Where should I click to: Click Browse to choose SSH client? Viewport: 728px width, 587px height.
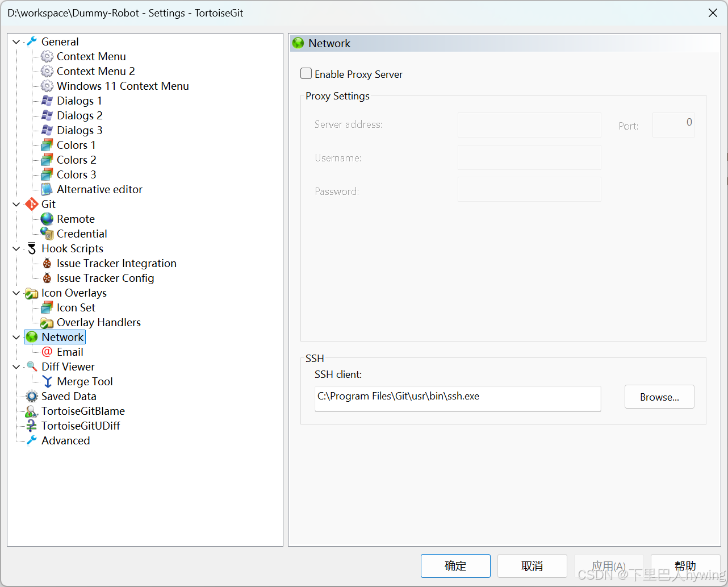(659, 397)
